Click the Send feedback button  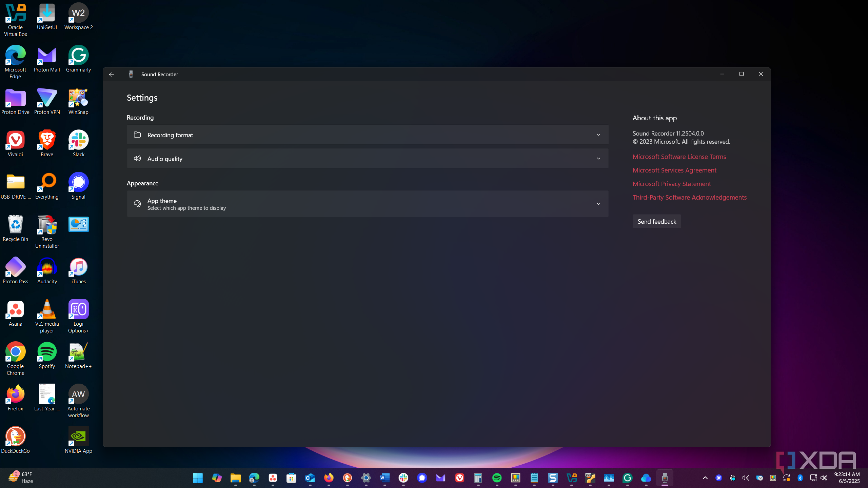656,222
